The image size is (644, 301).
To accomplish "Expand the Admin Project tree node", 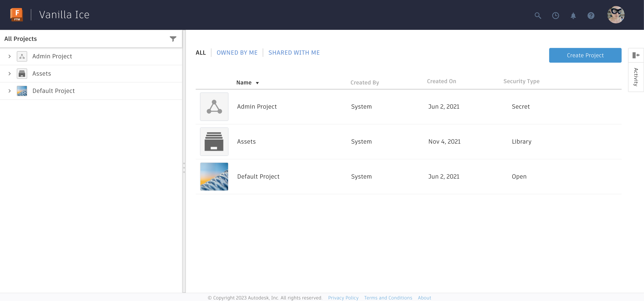I will tap(10, 56).
